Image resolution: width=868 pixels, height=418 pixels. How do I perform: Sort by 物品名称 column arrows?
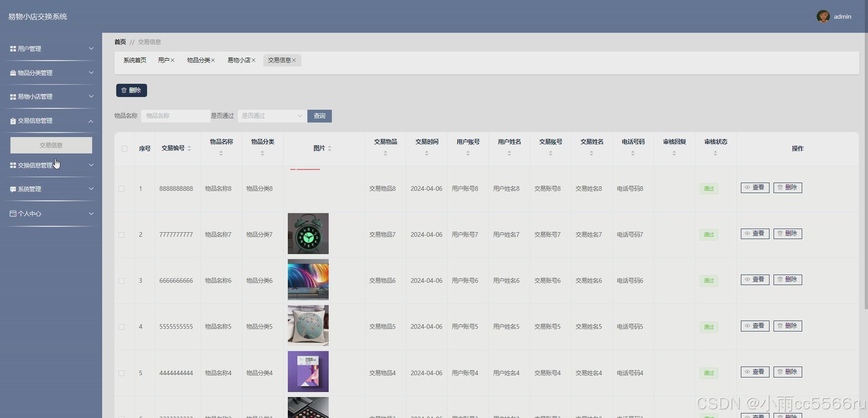(221, 154)
